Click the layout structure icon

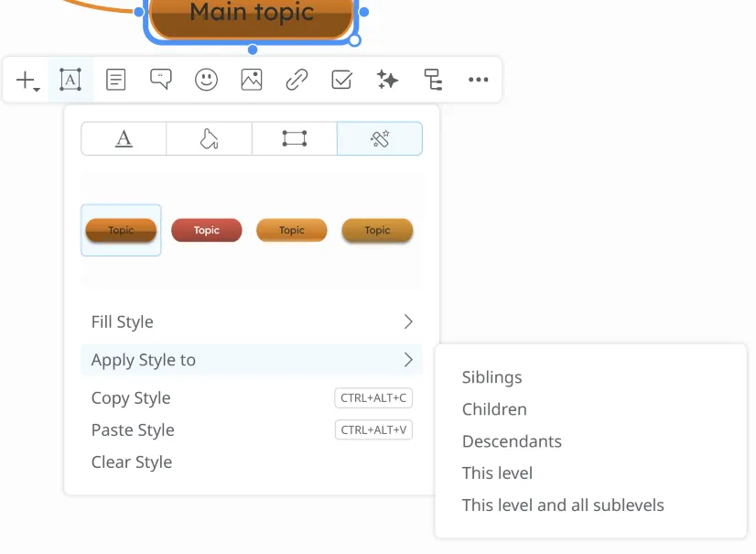coord(433,81)
